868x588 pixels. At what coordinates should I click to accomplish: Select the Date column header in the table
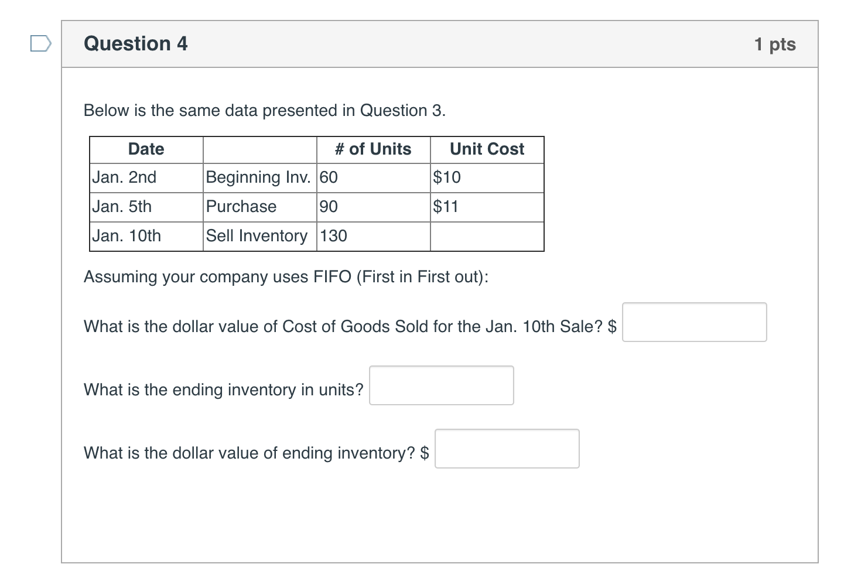(x=146, y=149)
